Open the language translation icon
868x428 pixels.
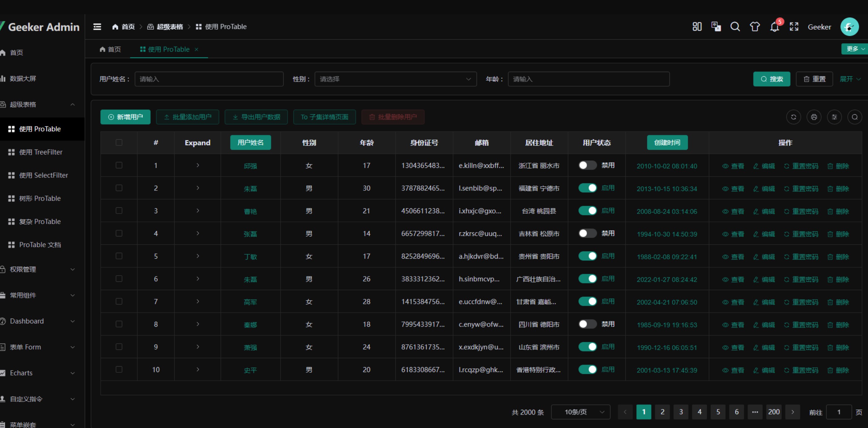pyautogui.click(x=716, y=27)
